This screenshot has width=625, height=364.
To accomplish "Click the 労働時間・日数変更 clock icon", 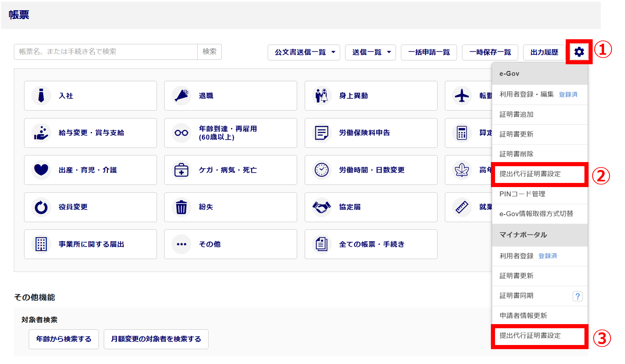I will tap(321, 170).
